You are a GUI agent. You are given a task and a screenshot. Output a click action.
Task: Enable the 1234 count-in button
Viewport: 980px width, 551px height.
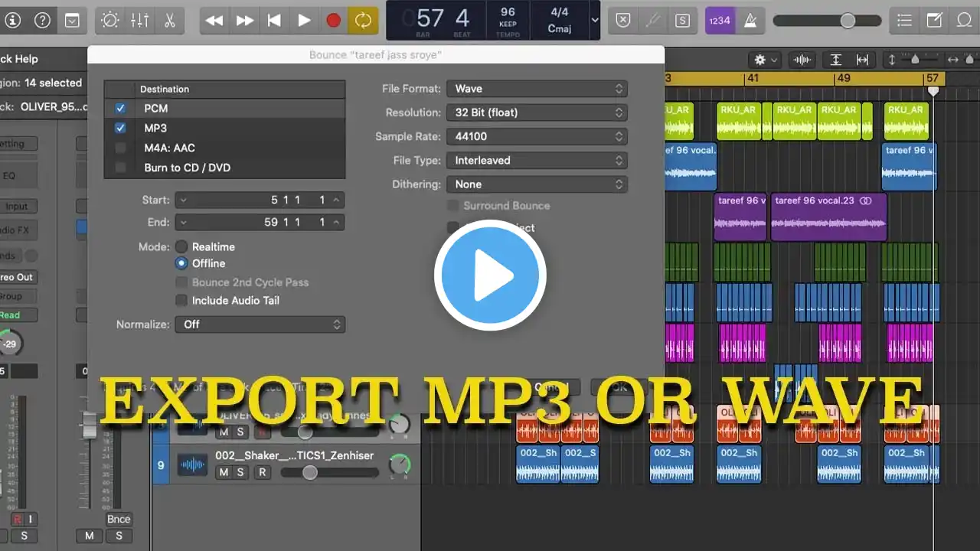click(x=720, y=21)
